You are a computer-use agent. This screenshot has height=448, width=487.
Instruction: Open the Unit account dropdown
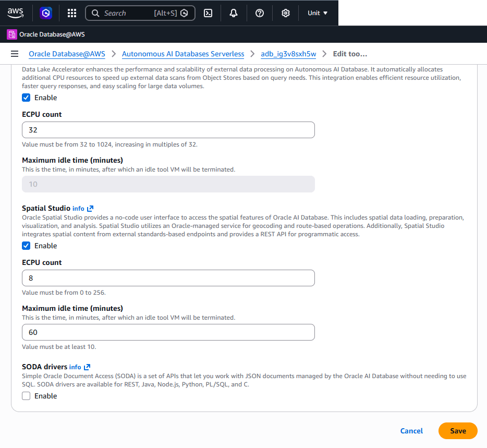click(318, 13)
